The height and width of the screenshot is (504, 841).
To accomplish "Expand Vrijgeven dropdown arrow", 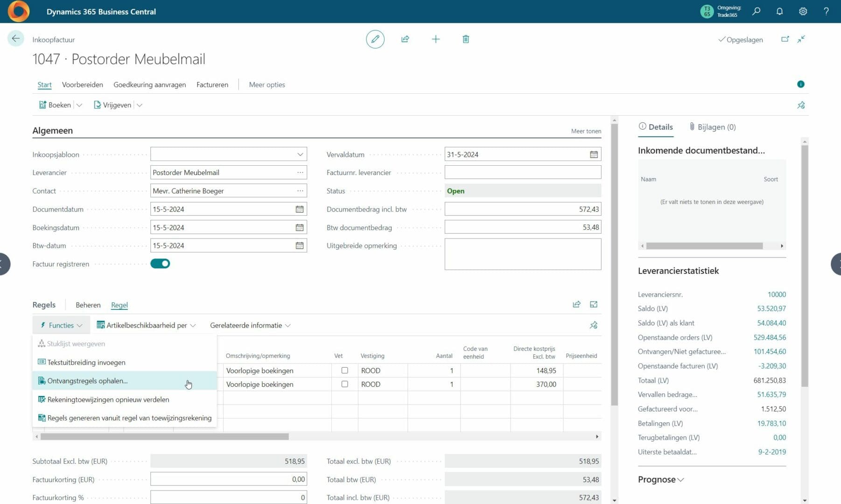I will click(x=140, y=105).
